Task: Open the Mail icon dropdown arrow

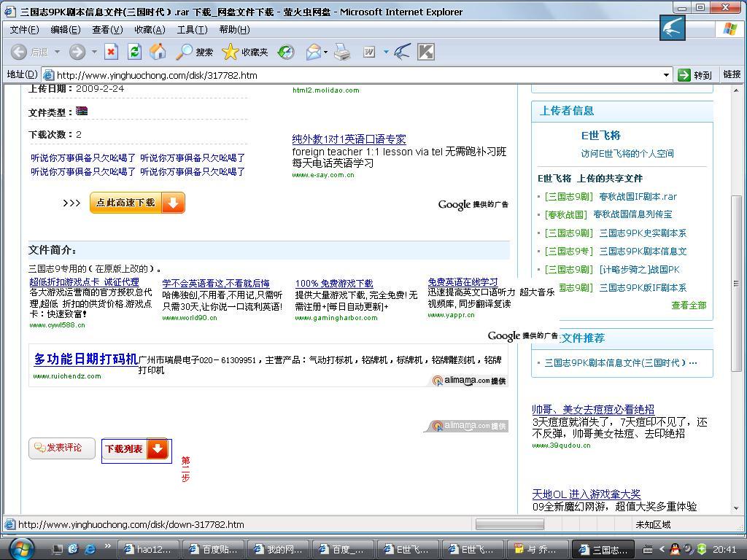Action: [325, 52]
